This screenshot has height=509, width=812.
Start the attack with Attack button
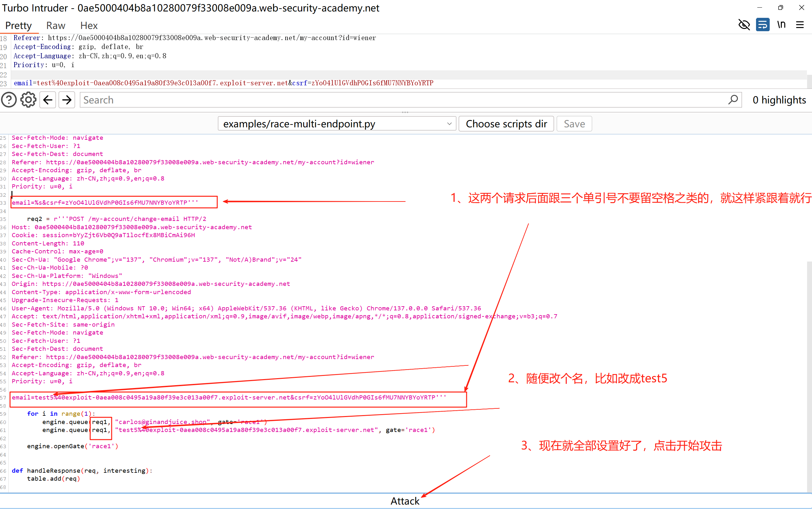click(x=405, y=501)
